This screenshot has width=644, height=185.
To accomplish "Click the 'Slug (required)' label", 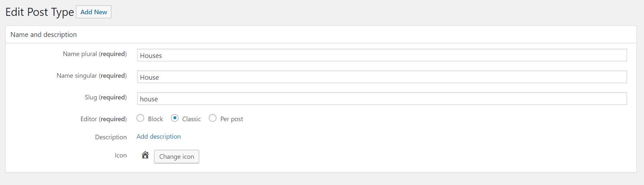I will [x=105, y=97].
